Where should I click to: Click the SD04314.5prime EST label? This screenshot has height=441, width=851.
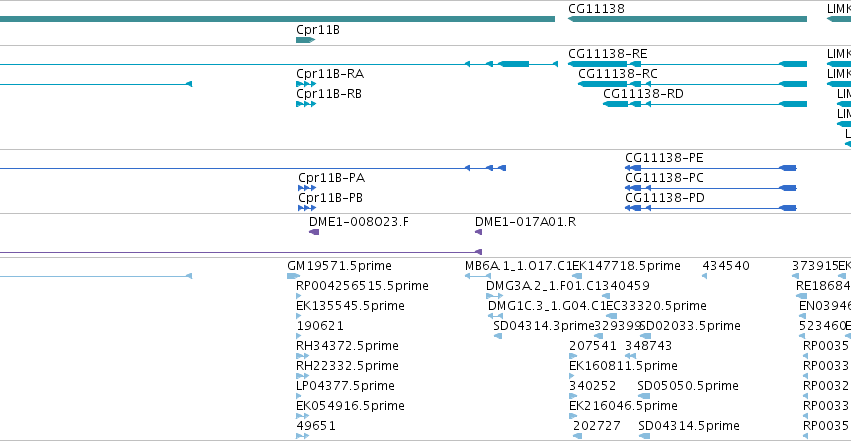pos(689,426)
